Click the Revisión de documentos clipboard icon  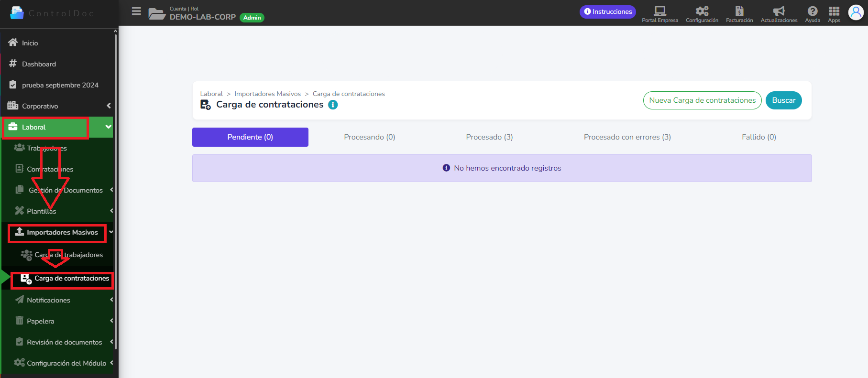[x=19, y=342]
